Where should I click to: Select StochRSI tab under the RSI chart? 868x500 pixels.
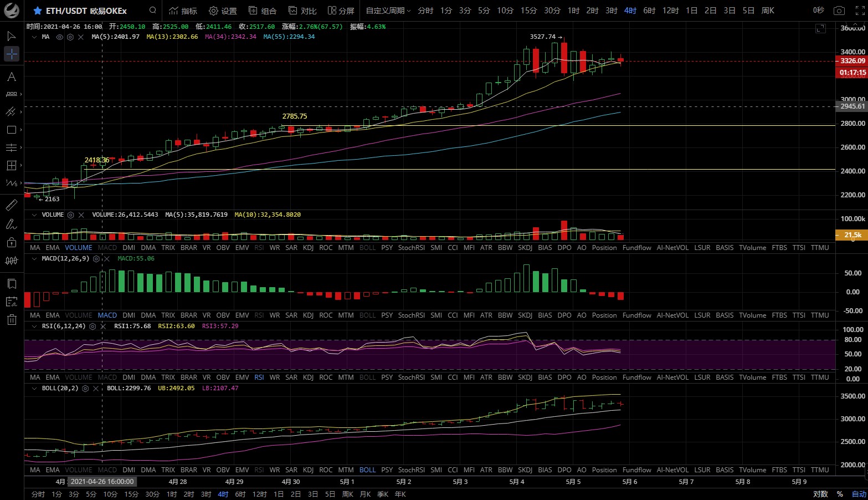point(412,377)
